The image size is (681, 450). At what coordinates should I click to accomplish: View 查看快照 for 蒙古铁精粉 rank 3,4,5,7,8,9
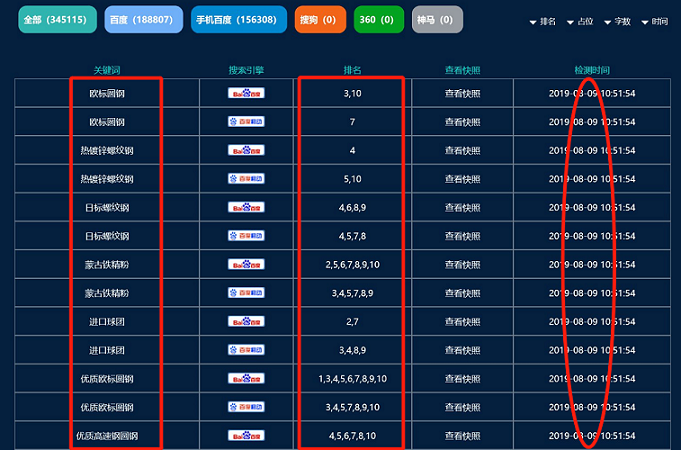(463, 293)
